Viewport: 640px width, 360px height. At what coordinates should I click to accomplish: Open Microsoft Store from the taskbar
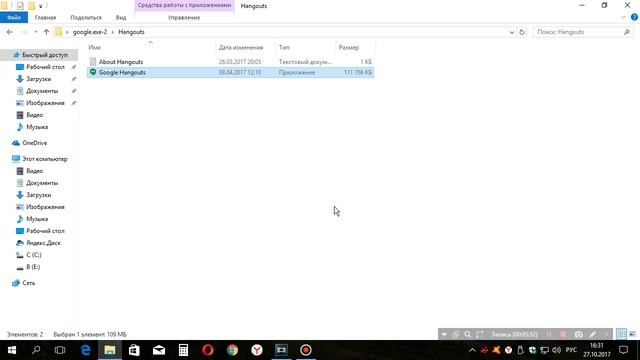(x=134, y=350)
